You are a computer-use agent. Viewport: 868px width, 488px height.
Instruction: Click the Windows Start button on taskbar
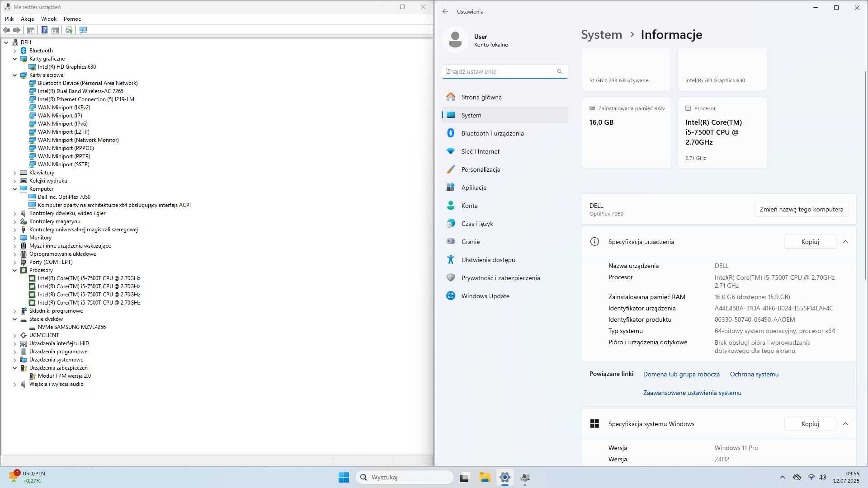coord(344,477)
